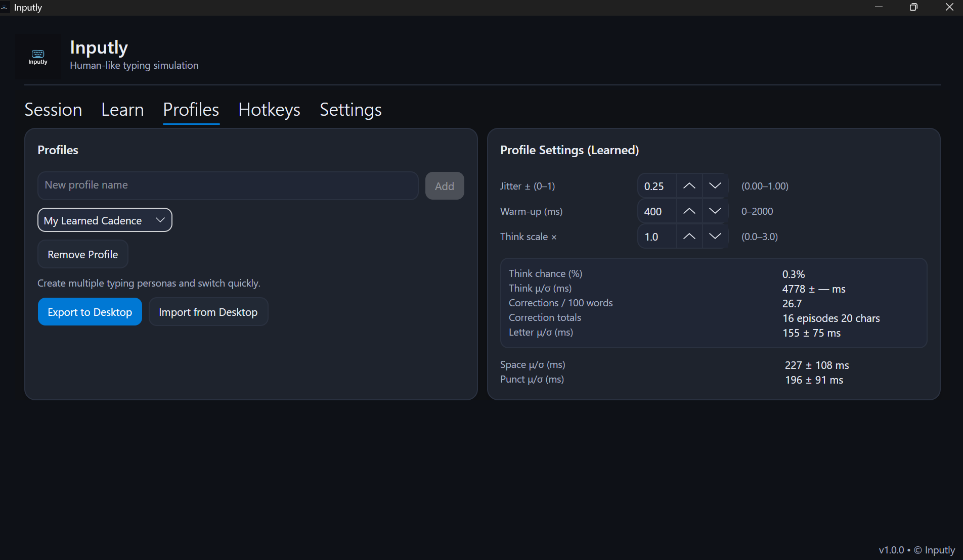Switch to the Session tab
The width and height of the screenshot is (963, 560).
(x=53, y=110)
